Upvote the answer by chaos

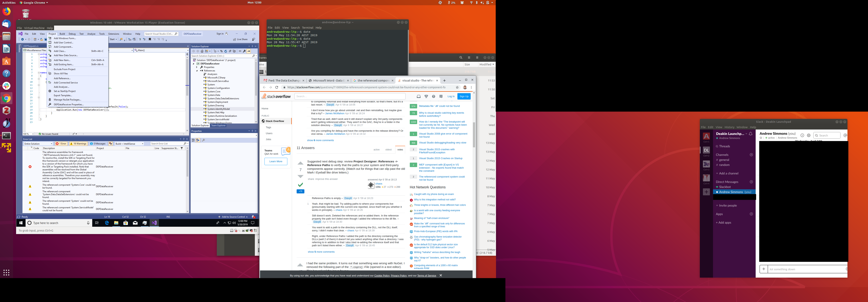click(x=300, y=163)
